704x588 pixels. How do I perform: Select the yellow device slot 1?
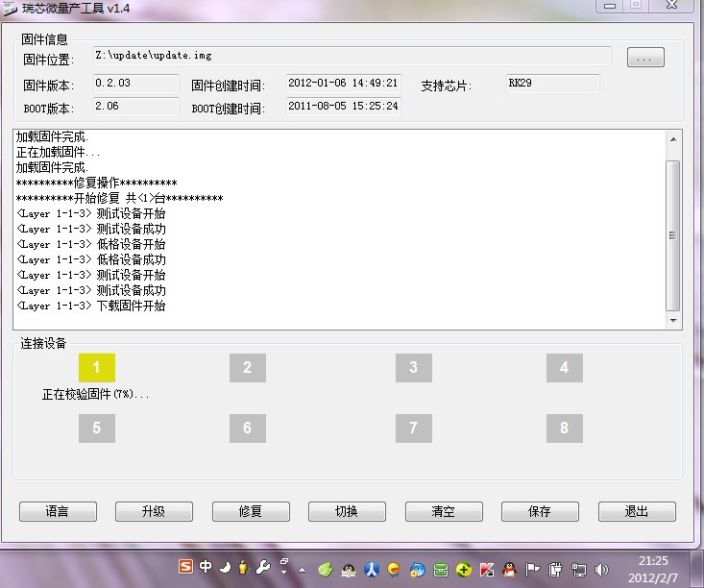tap(97, 367)
